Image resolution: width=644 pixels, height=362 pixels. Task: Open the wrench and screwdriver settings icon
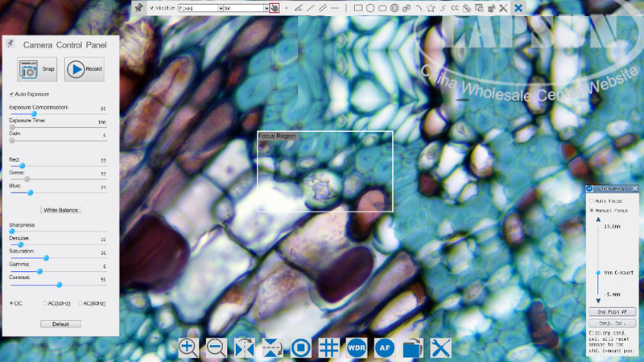[441, 348]
